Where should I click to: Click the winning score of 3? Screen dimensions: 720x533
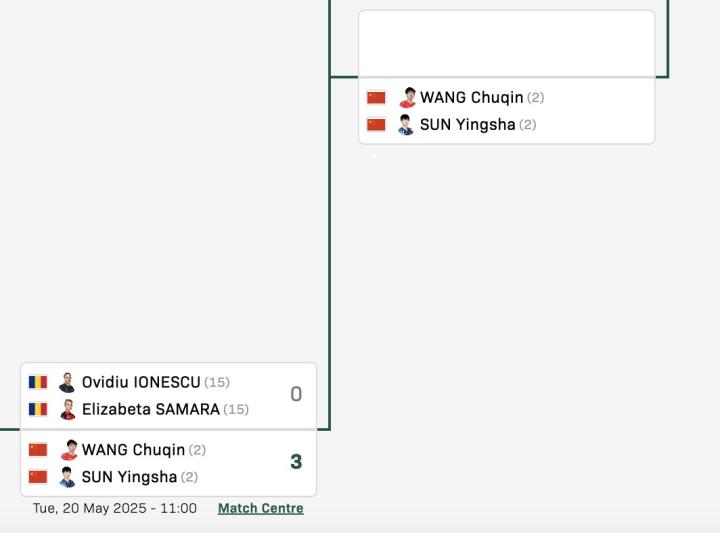coord(296,462)
